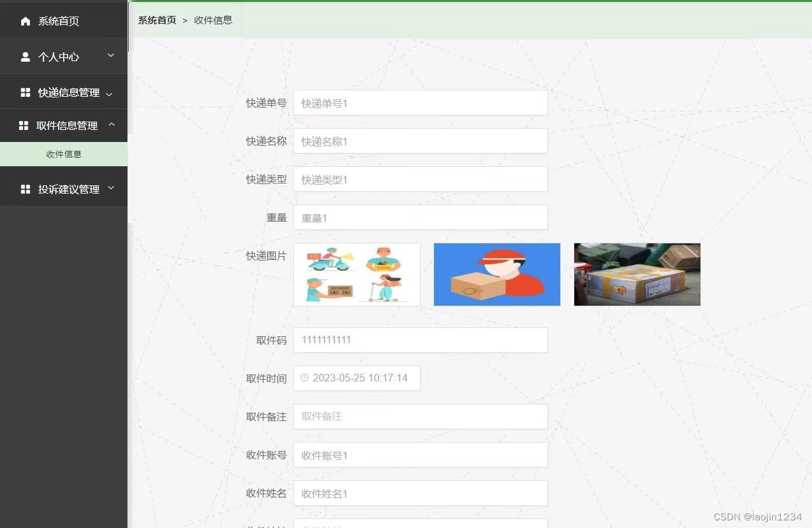This screenshot has width=812, height=528.
Task: Open the 系统首页 sidebar menu item
Action: (x=59, y=21)
